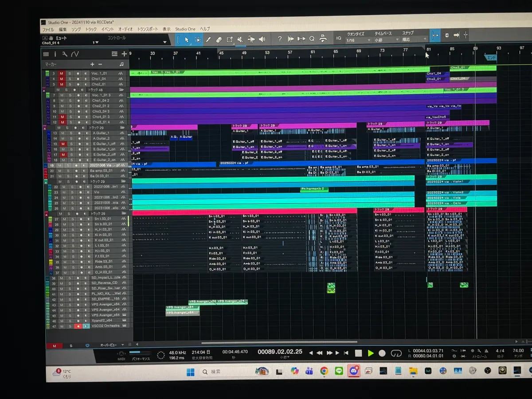This screenshot has width=532, height=399.
Task: Unmute track 11 Cho4_01 3
Action: (62, 117)
